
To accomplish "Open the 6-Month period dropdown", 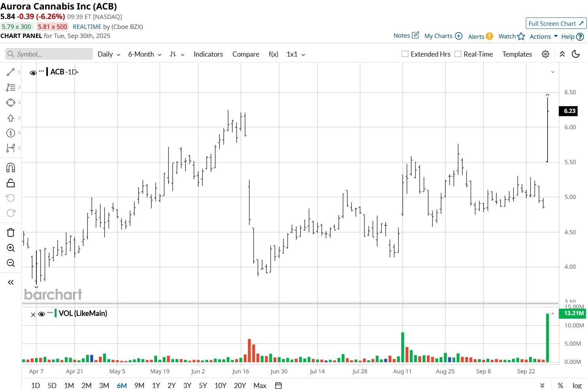I will click(x=144, y=54).
